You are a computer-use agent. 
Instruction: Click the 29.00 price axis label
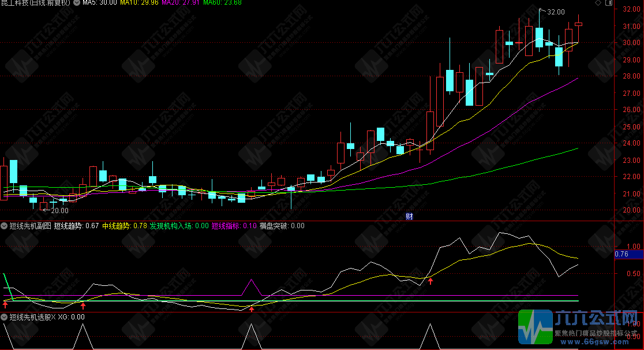pos(631,59)
